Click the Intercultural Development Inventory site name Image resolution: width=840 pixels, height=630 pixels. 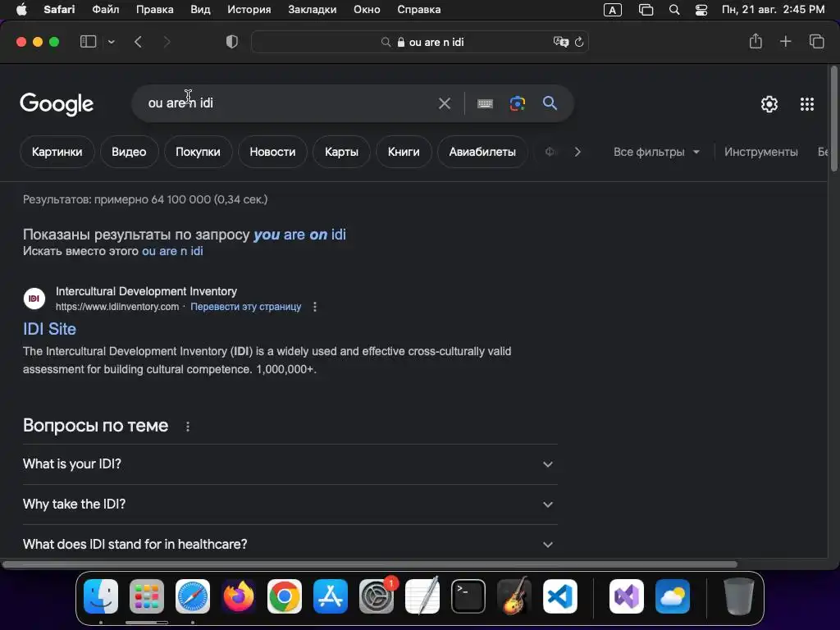coord(146,291)
